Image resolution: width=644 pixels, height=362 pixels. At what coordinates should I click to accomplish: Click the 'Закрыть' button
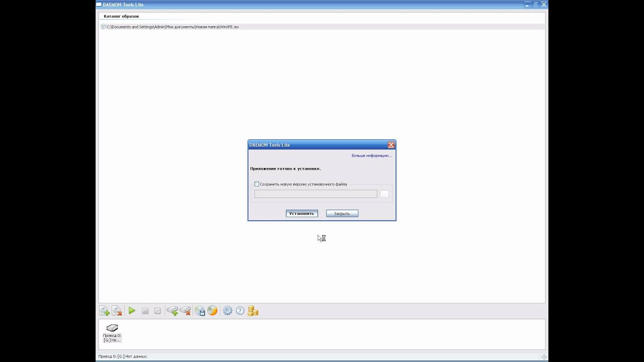click(x=342, y=214)
